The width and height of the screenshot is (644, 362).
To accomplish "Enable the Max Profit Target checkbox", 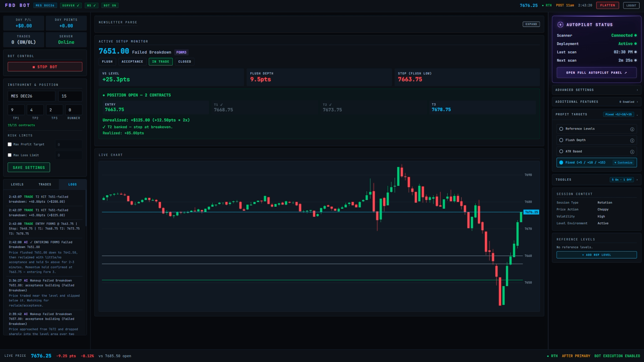I will pyautogui.click(x=10, y=144).
